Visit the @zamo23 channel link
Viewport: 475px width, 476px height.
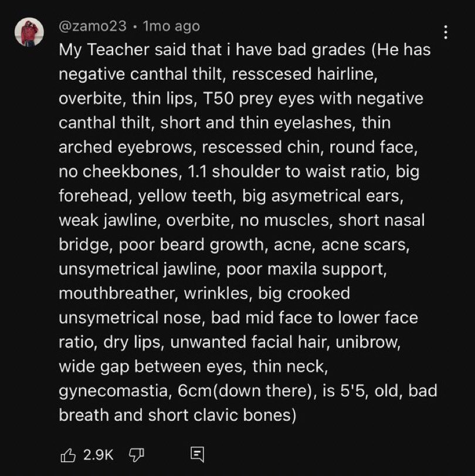pos(93,26)
